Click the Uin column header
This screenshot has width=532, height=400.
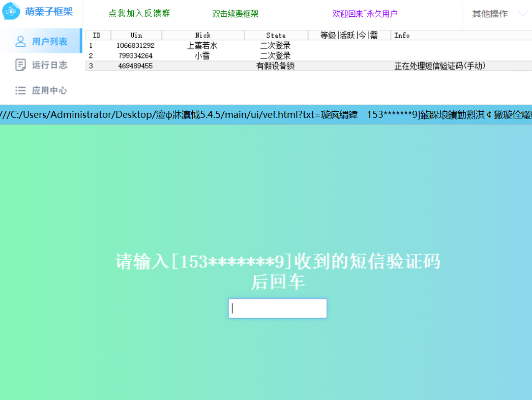tap(136, 35)
